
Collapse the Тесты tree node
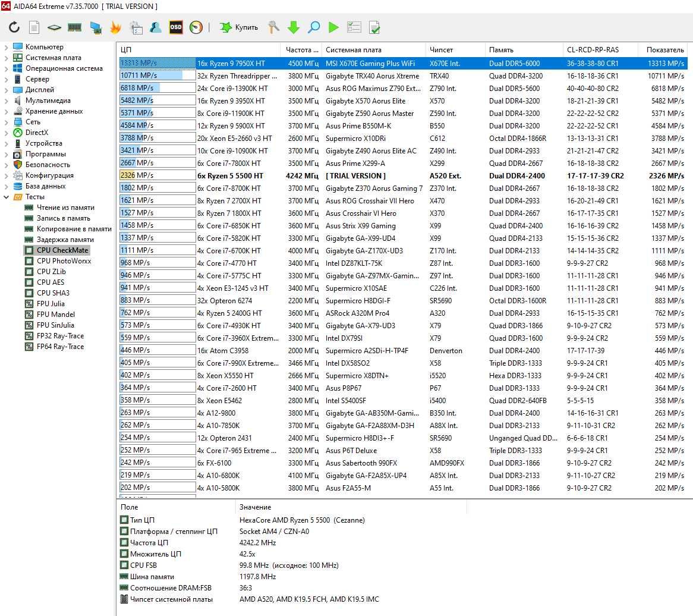pos(6,197)
